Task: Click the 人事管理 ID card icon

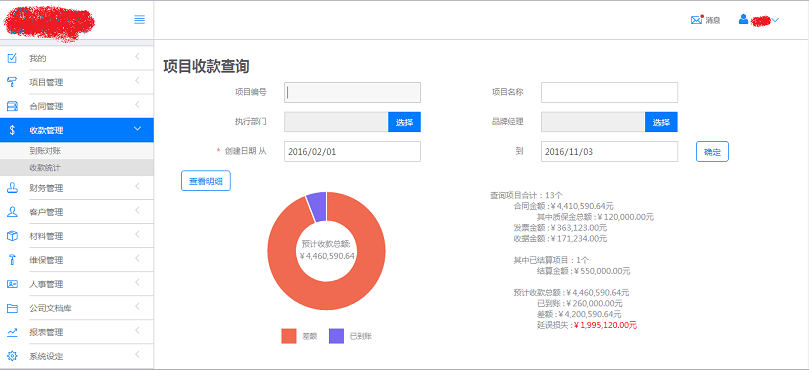Action: click(x=12, y=284)
